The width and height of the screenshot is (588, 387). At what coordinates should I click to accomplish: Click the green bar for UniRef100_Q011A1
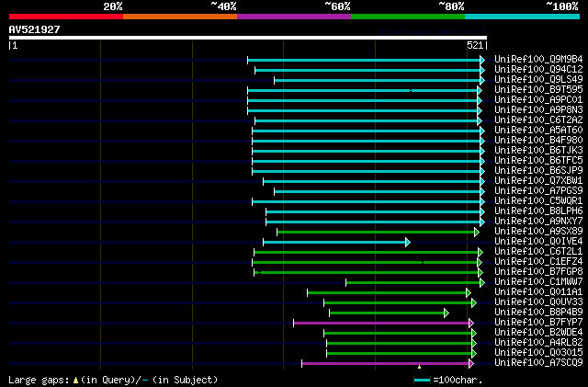pos(389,293)
